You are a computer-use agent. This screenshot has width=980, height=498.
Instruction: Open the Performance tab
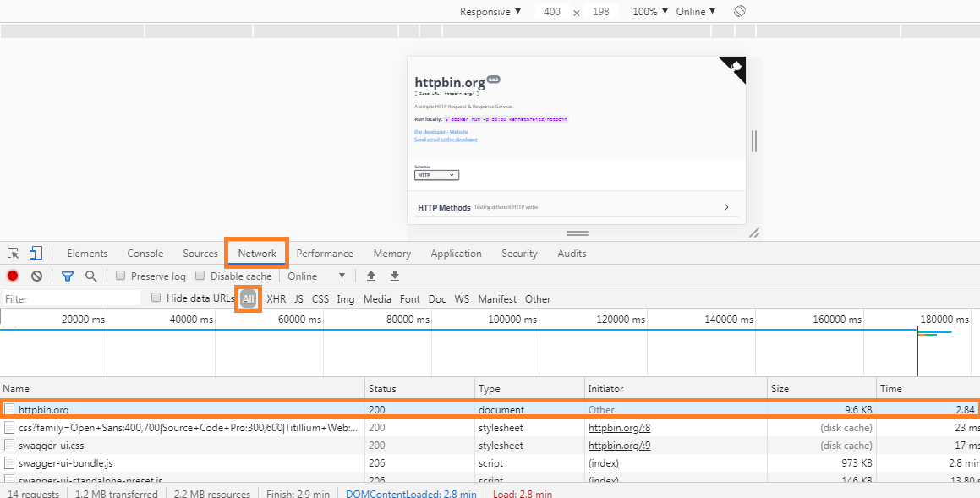click(325, 253)
